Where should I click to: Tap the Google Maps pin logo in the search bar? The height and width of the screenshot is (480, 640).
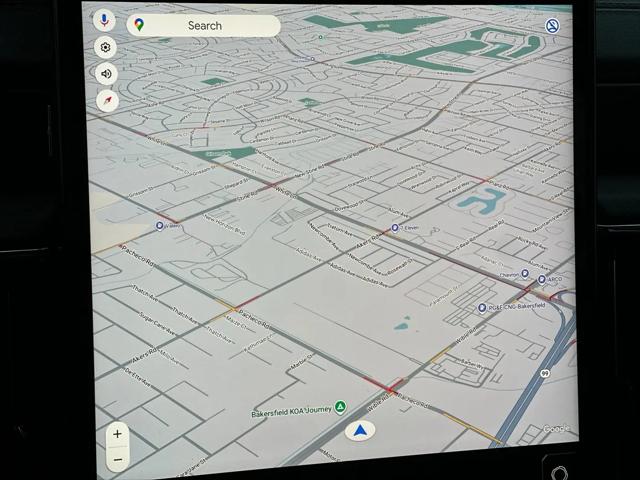click(x=139, y=25)
